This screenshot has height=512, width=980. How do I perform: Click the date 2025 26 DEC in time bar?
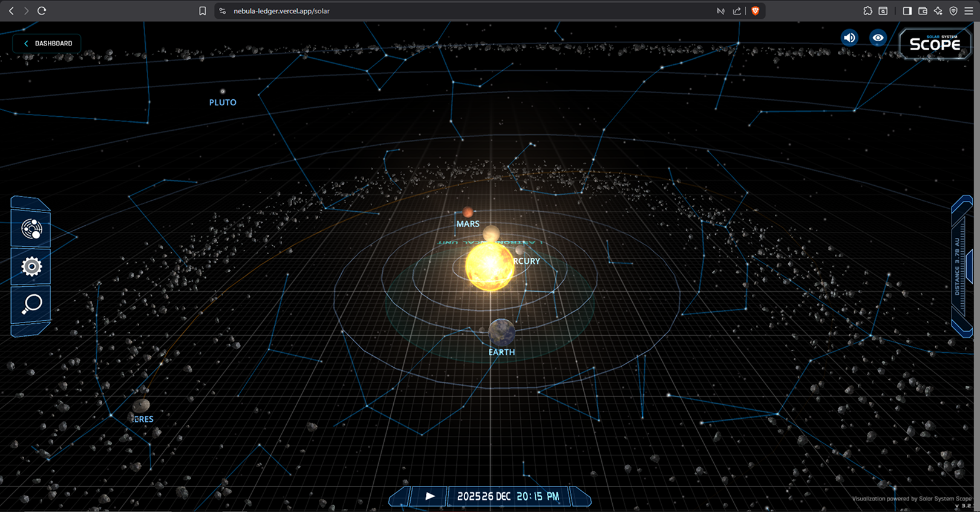pyautogui.click(x=484, y=496)
